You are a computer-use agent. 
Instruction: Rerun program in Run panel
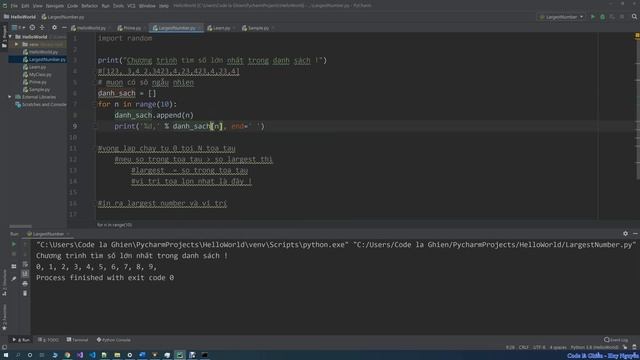pyautogui.click(x=14, y=244)
